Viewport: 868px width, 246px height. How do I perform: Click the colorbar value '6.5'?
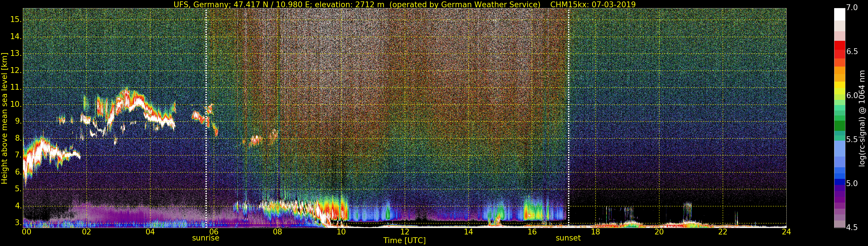tap(852, 52)
